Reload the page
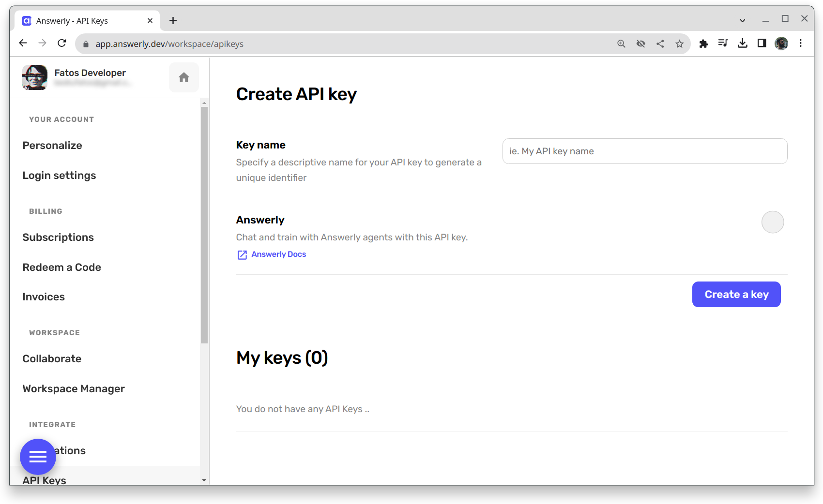 (62, 44)
